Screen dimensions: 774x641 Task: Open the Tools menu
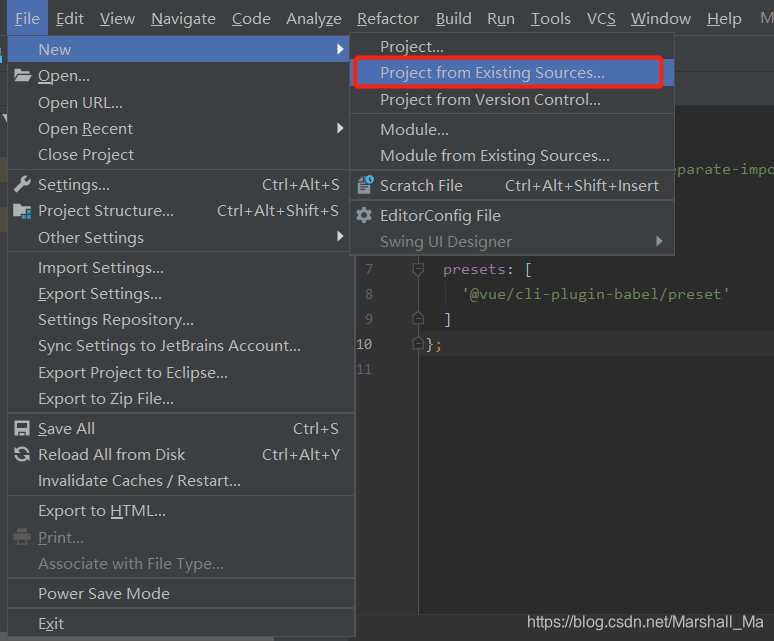(550, 18)
